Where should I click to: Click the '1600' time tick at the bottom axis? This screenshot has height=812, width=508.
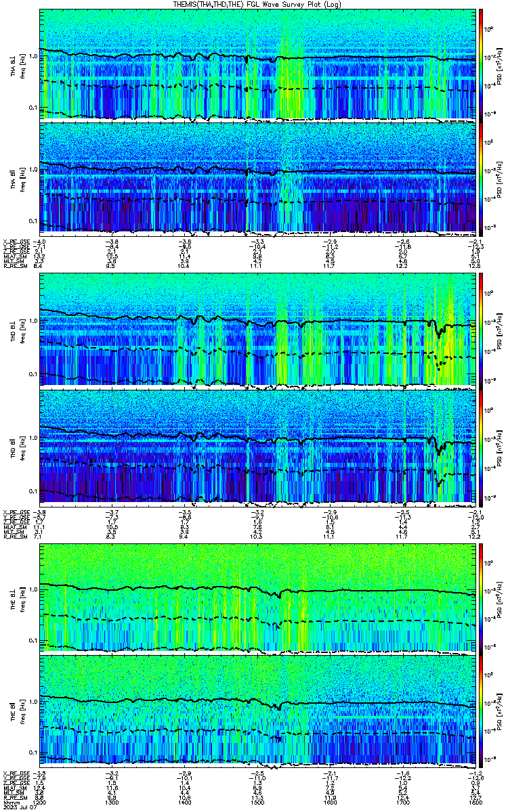pos(330,801)
